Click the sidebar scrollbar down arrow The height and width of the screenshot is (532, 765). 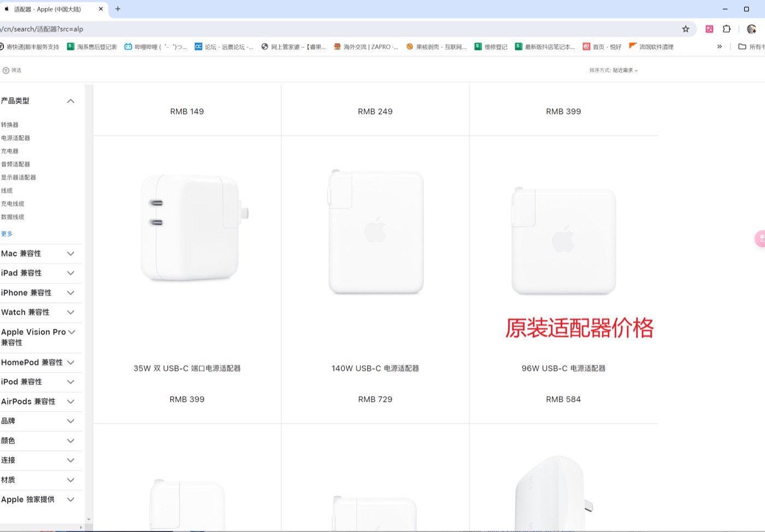[89, 519]
